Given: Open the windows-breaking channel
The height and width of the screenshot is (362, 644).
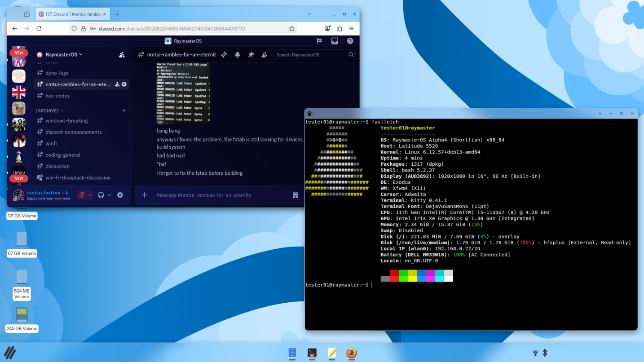Looking at the screenshot, I should (x=81, y=121).
